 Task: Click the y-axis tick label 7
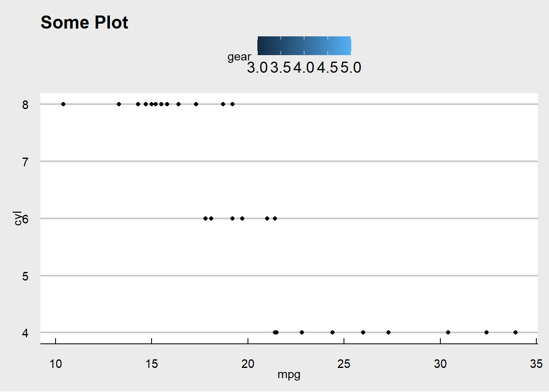pyautogui.click(x=25, y=162)
